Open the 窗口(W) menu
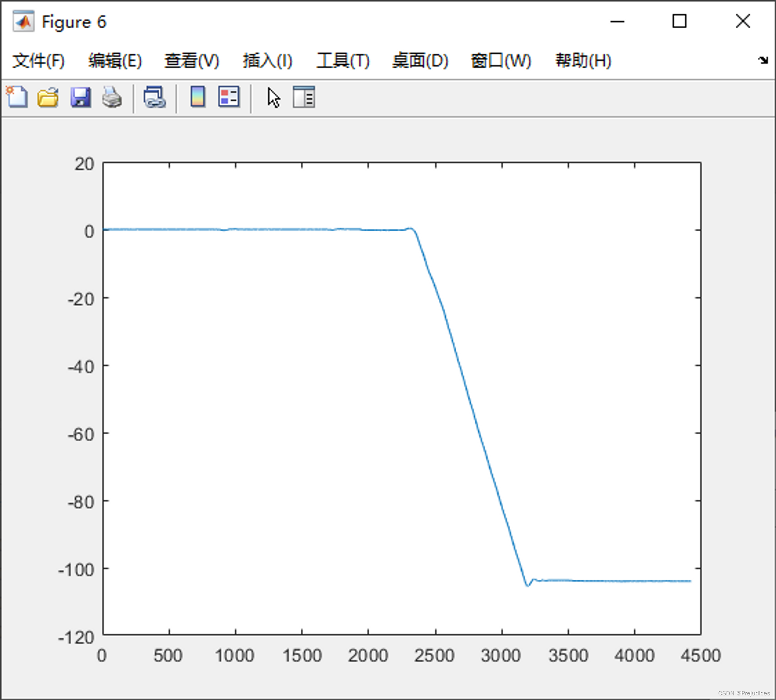 [x=501, y=61]
